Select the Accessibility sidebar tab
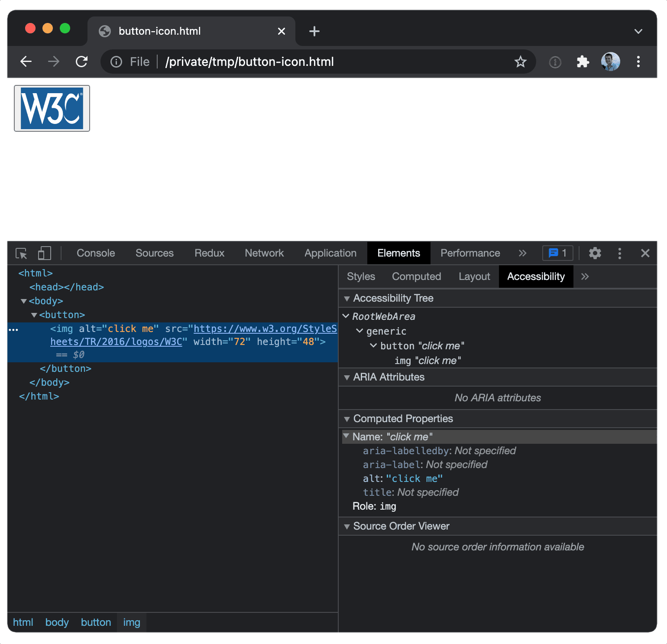 536,276
